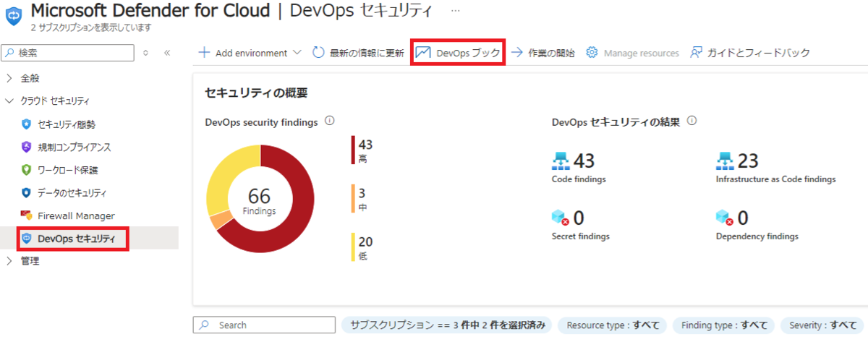Open ワークロード保護 in the sidebar

pos(67,170)
